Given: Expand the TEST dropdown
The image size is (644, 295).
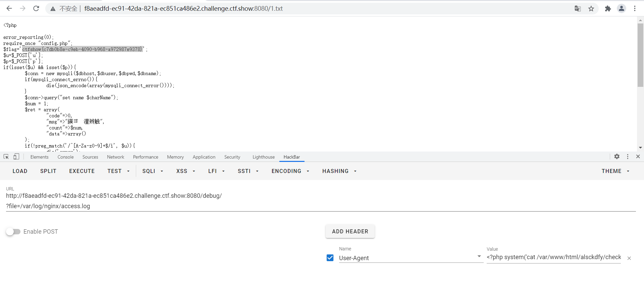Looking at the screenshot, I should [x=118, y=171].
